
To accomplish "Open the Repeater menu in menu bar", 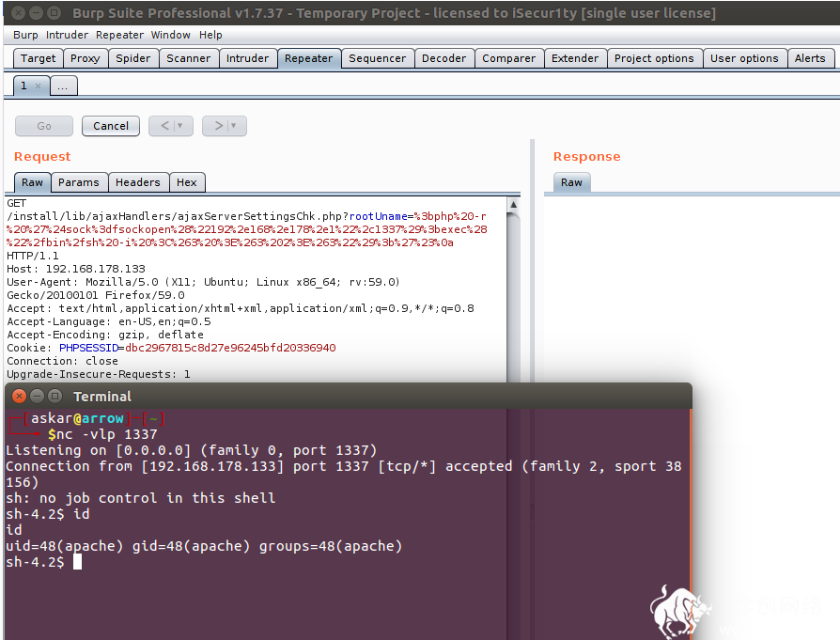I will 119,35.
